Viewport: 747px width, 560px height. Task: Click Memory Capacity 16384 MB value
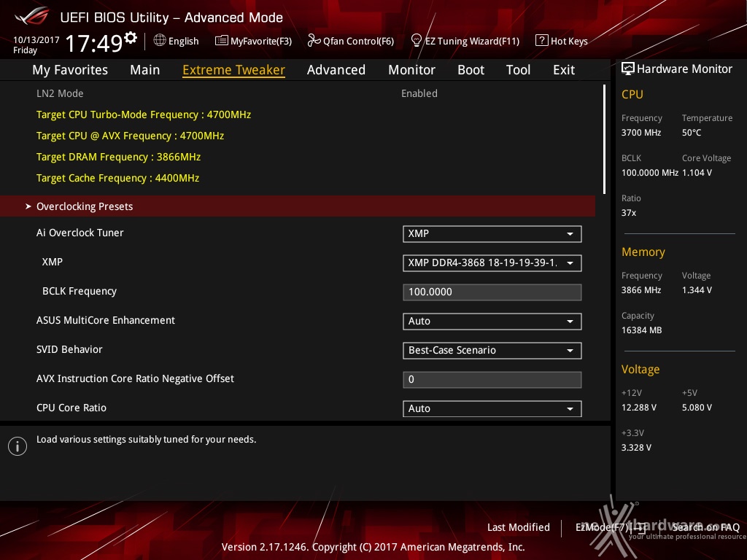[642, 330]
